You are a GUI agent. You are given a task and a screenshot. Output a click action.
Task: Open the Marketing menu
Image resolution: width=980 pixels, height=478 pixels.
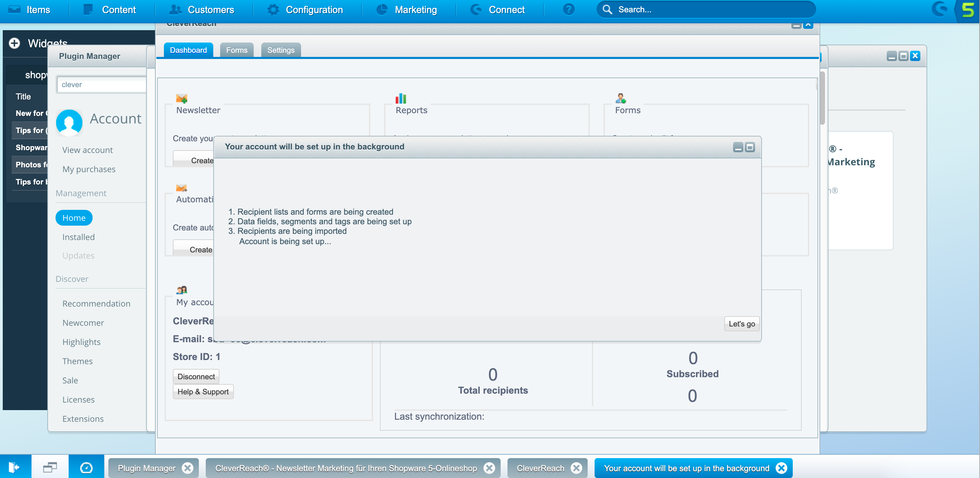click(x=407, y=10)
